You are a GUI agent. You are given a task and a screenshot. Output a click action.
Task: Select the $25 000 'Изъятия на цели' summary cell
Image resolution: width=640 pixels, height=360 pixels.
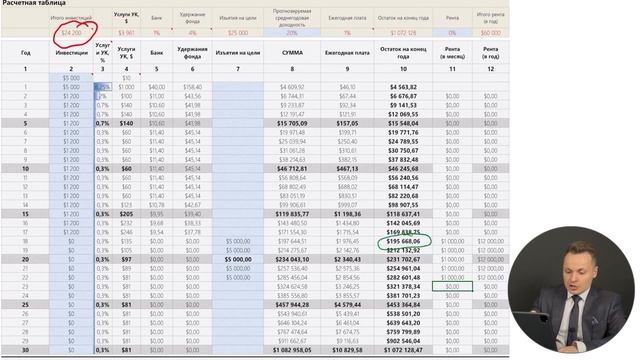238,33
